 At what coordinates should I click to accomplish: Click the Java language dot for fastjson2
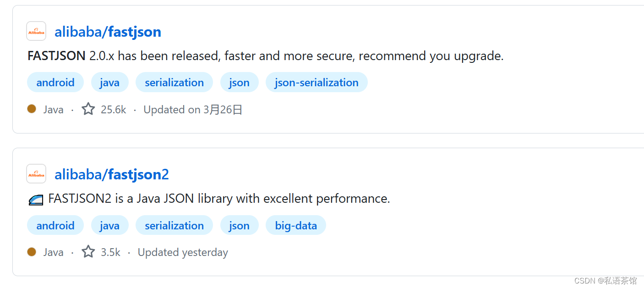pos(31,251)
